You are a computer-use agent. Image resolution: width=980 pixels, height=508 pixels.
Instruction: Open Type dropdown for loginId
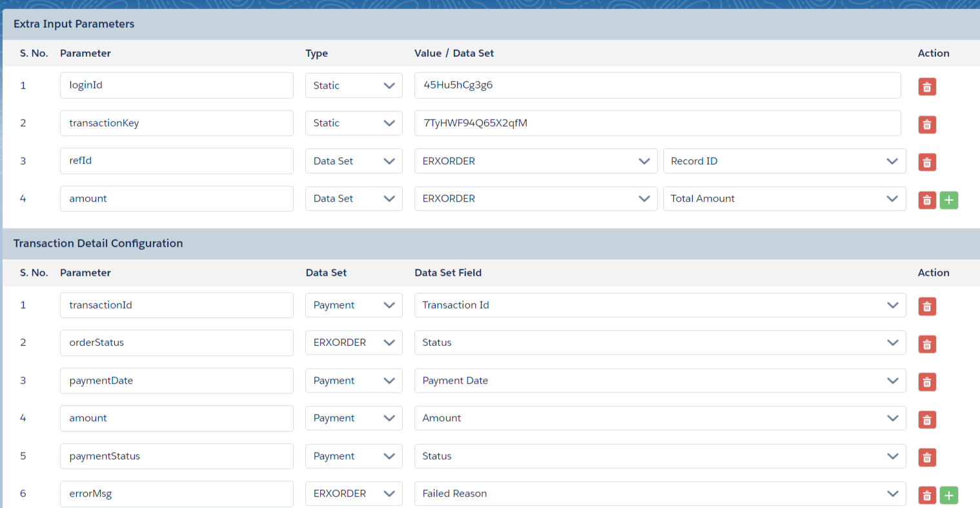(x=354, y=85)
